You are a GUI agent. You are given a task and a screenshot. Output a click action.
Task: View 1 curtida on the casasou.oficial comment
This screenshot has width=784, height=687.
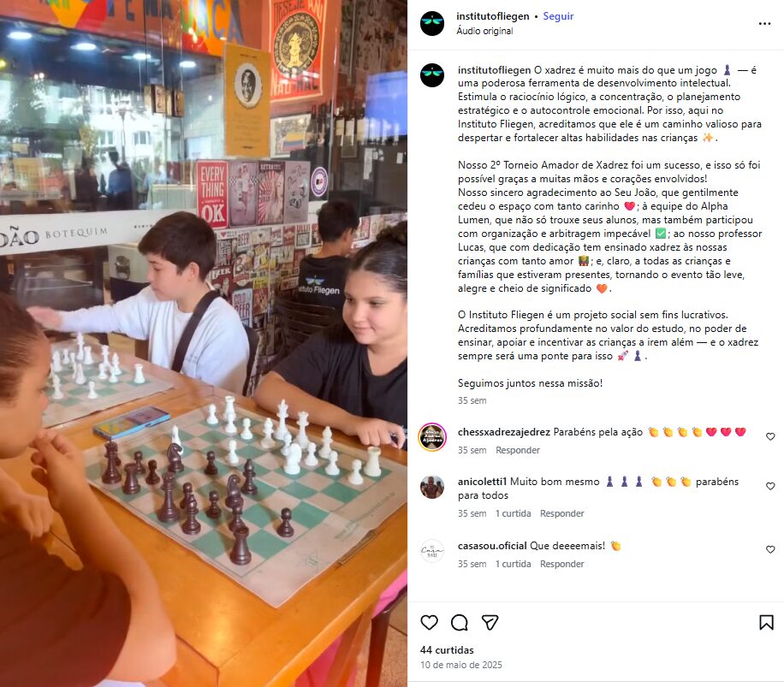tap(513, 564)
